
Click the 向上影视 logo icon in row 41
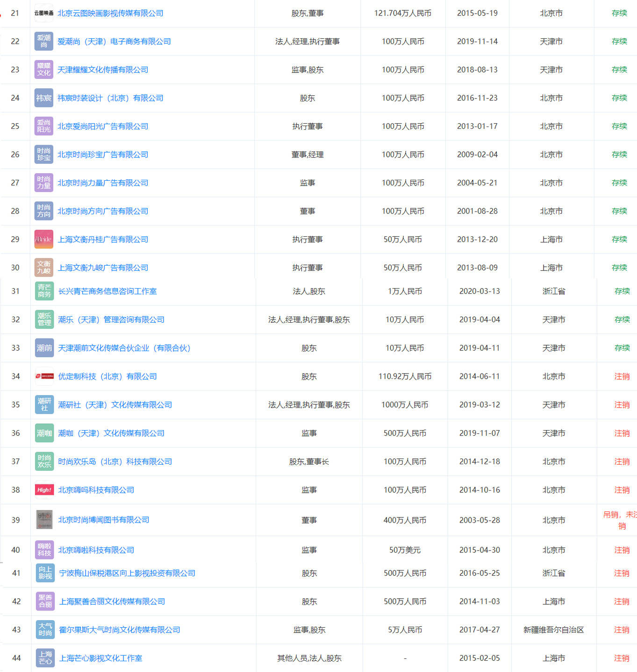click(45, 573)
